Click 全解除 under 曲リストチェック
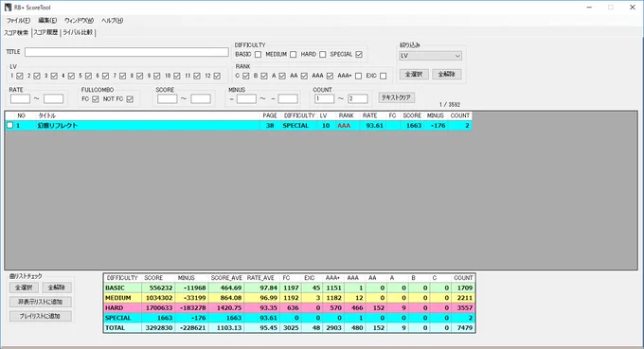The height and width of the screenshot is (349, 644). [x=57, y=288]
